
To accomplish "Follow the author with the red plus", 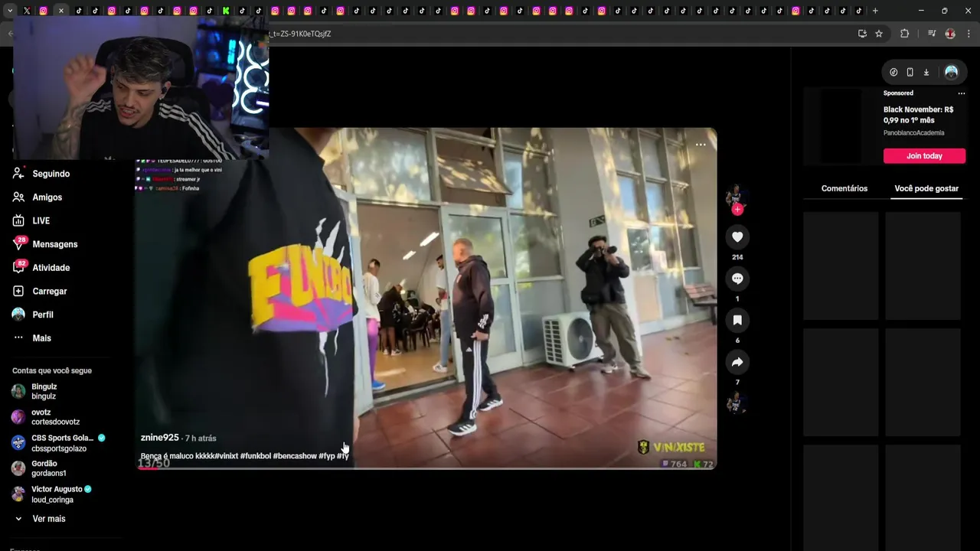I will (737, 210).
